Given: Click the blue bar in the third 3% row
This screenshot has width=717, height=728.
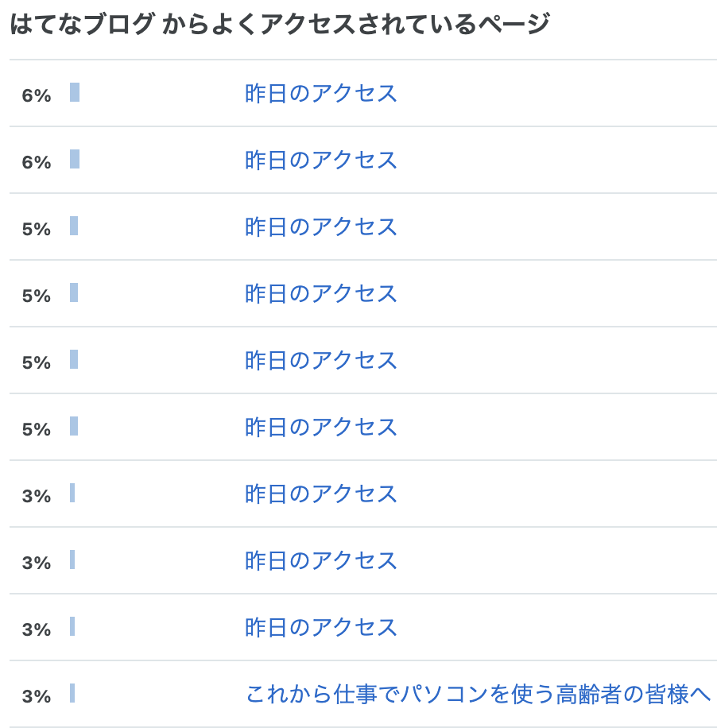Looking at the screenshot, I should point(72,625).
